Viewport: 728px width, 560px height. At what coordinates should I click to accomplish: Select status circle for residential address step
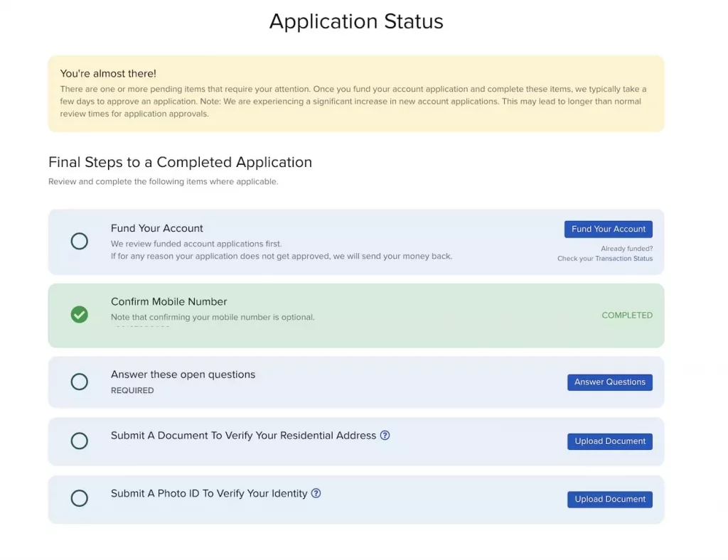80,441
